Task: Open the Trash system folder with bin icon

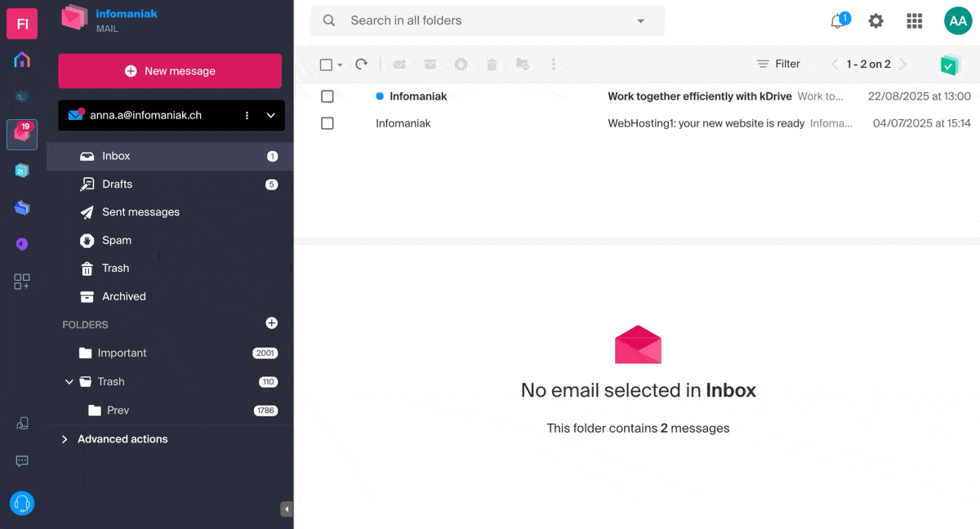Action: [170, 269]
